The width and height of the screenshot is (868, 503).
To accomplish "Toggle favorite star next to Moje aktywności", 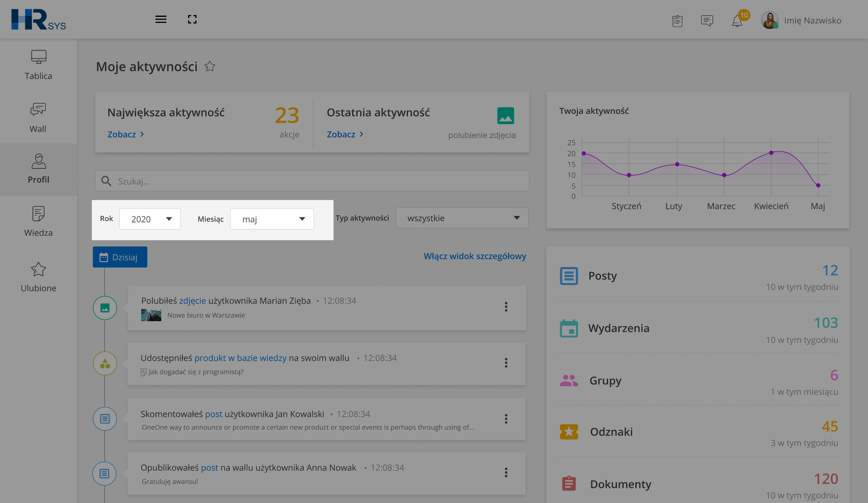I will coord(209,66).
